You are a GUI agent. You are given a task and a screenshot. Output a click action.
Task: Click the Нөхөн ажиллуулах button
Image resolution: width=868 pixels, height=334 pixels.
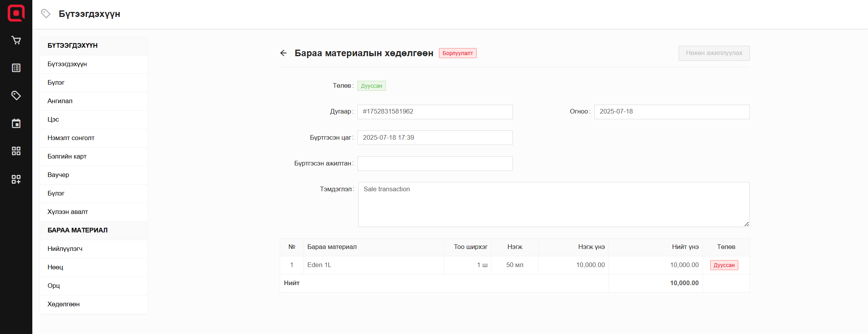coord(714,53)
